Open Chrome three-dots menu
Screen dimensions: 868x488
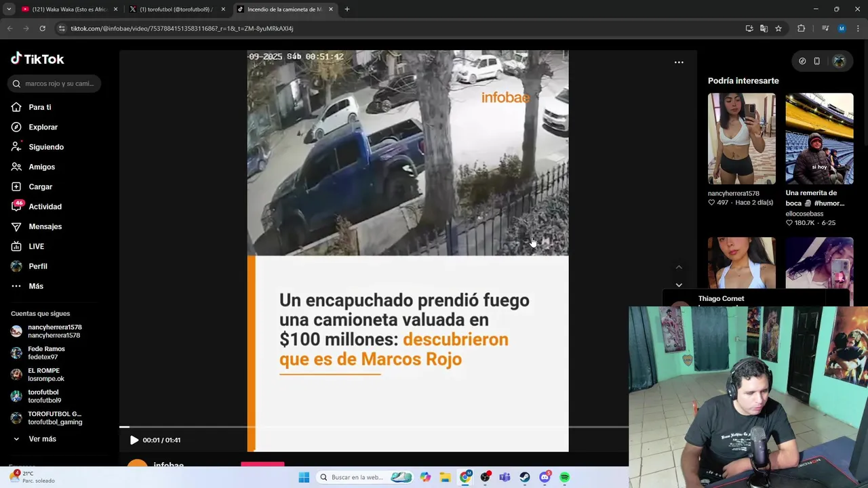[x=859, y=28]
